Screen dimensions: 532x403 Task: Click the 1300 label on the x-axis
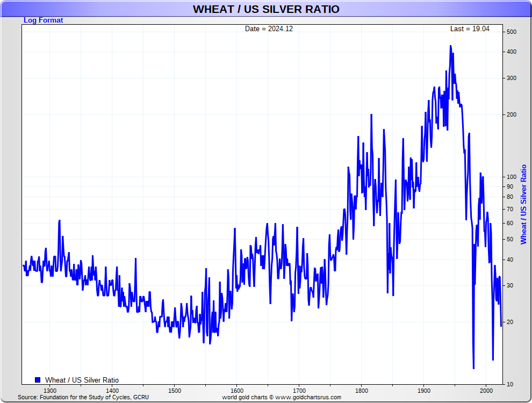click(49, 391)
